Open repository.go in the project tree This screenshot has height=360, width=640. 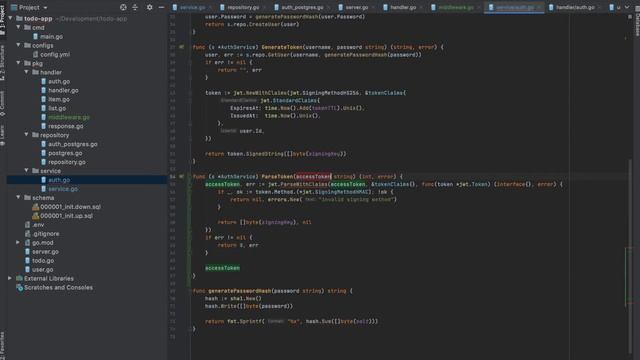tap(67, 162)
